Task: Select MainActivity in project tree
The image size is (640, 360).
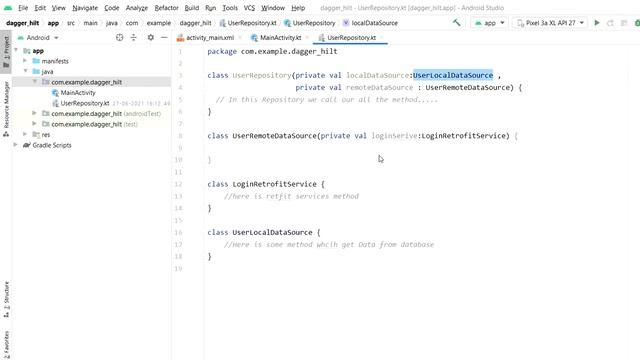Action: pos(78,93)
